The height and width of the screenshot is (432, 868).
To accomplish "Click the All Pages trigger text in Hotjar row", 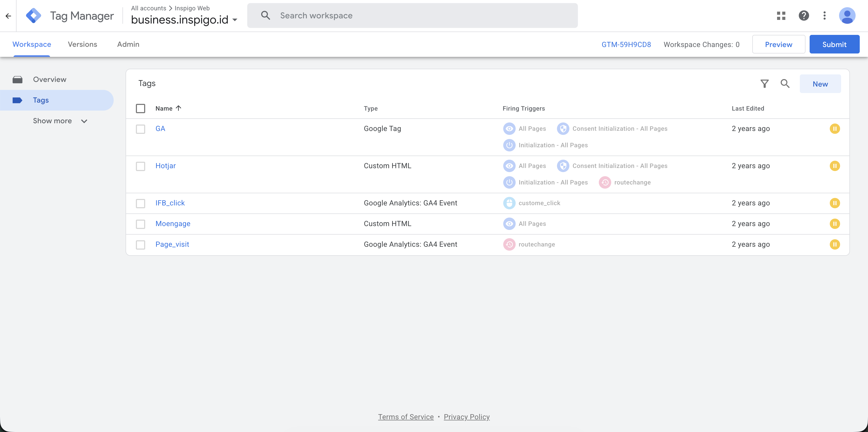I will coord(532,166).
